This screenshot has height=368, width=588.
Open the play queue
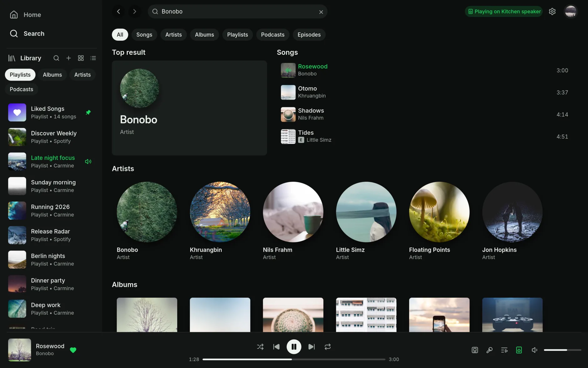[x=504, y=350]
